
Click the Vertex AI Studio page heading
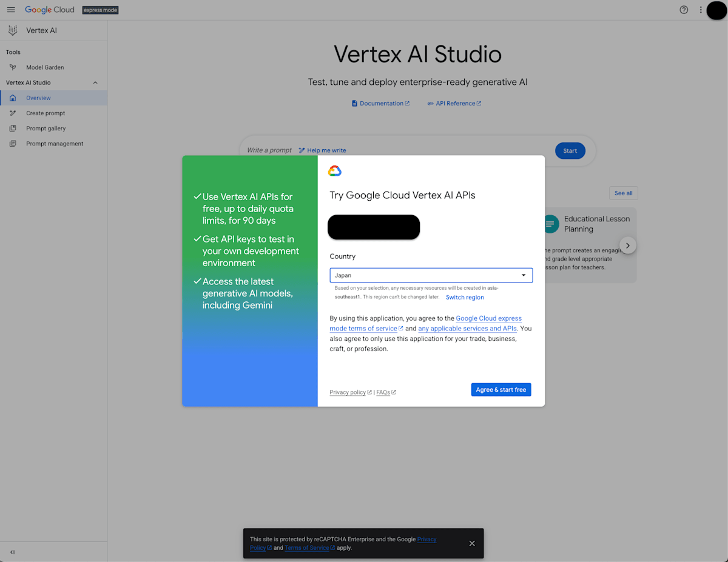pyautogui.click(x=417, y=54)
